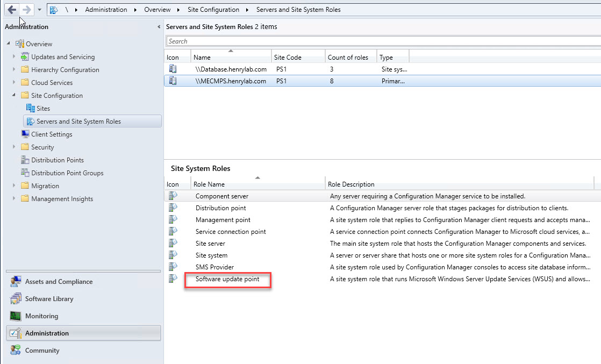The image size is (601, 364).
Task: Open the navigation history dropdown arrow
Action: pos(39,10)
